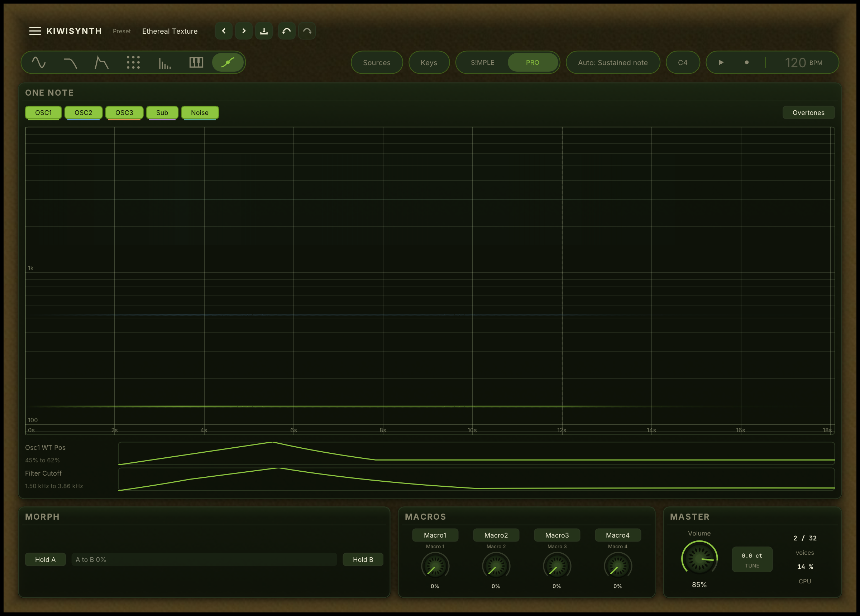Image resolution: width=860 pixels, height=616 pixels.
Task: Toggle the Noise source button
Action: (200, 112)
